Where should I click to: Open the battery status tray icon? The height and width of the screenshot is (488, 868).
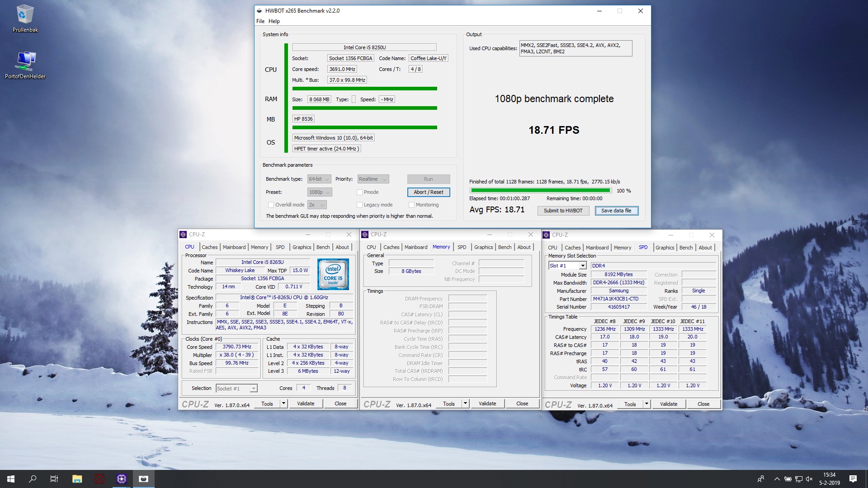[x=788, y=479]
